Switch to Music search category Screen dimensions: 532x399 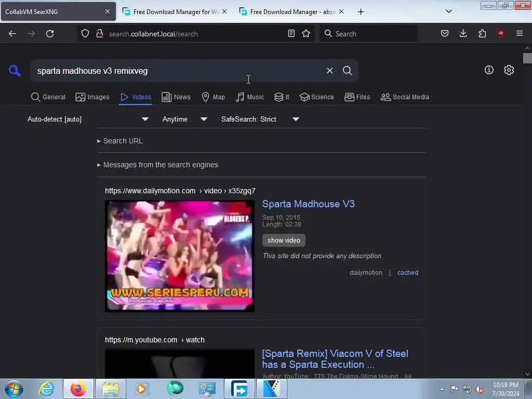[250, 97]
